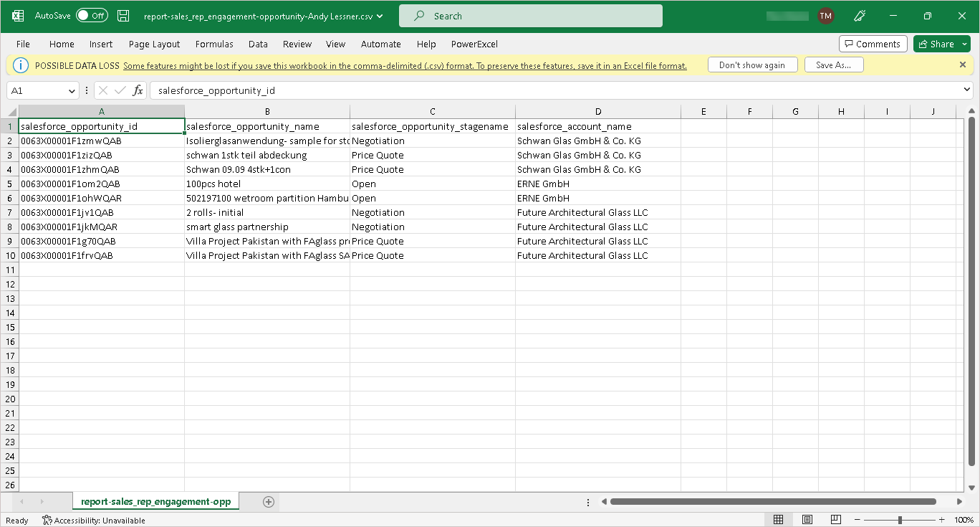Select cell 0063X00001F1zmwQAB
The width and height of the screenshot is (980, 527).
102,141
